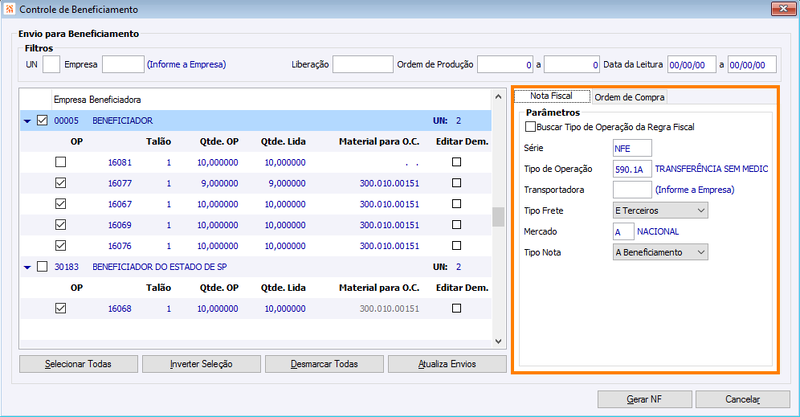
Task: Focus the Série field containing NFE
Action: coord(632,148)
